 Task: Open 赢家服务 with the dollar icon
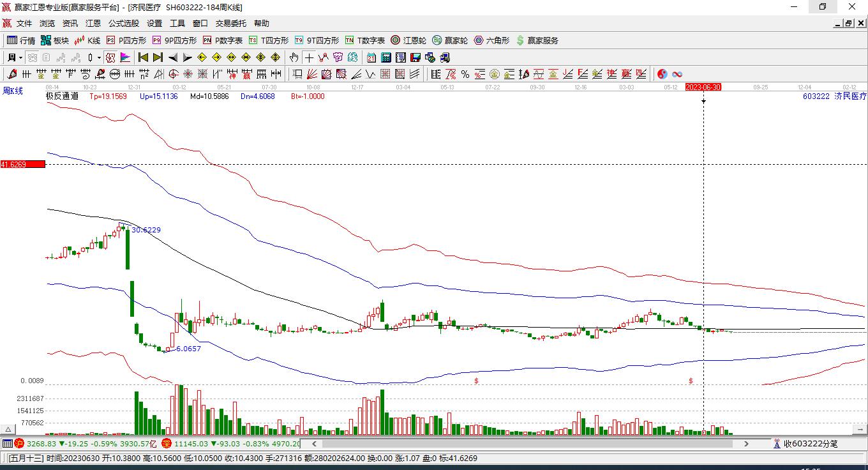537,40
